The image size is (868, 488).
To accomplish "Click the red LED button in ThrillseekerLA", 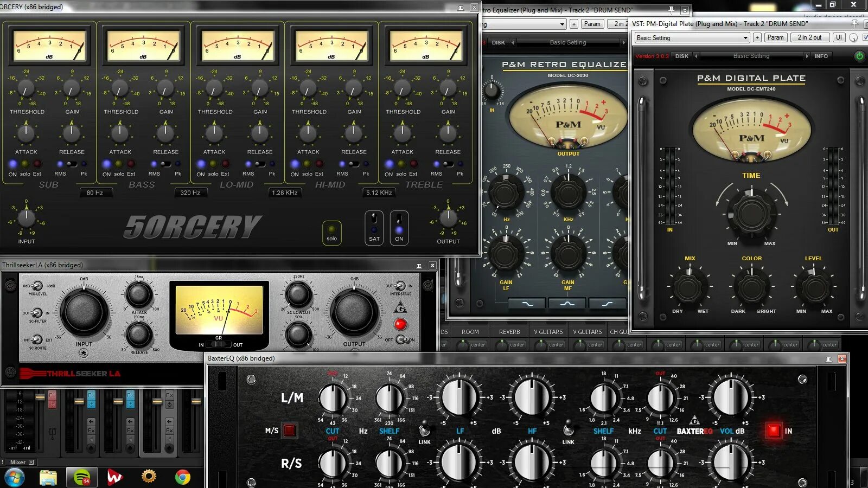I will (400, 324).
